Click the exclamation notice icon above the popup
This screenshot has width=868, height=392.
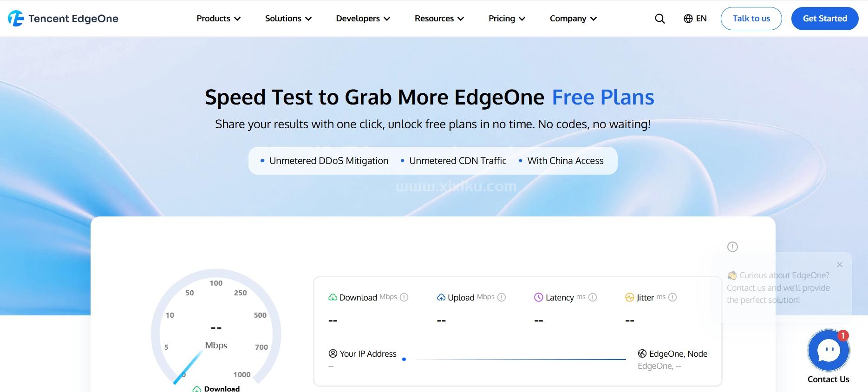coord(732,247)
